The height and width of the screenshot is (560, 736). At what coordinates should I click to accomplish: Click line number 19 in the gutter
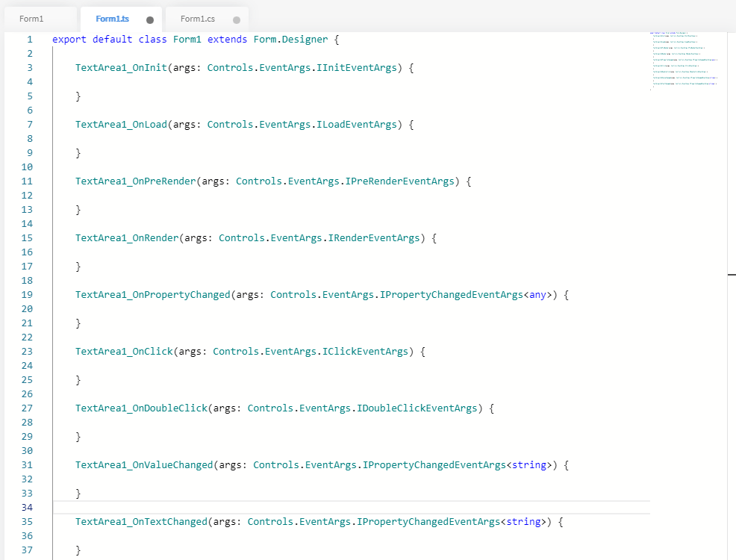click(x=27, y=294)
